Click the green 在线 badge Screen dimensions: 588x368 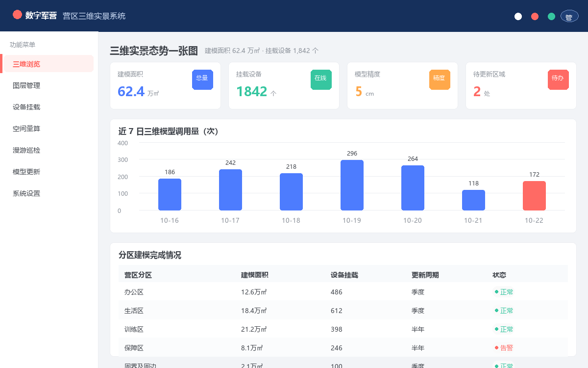321,79
